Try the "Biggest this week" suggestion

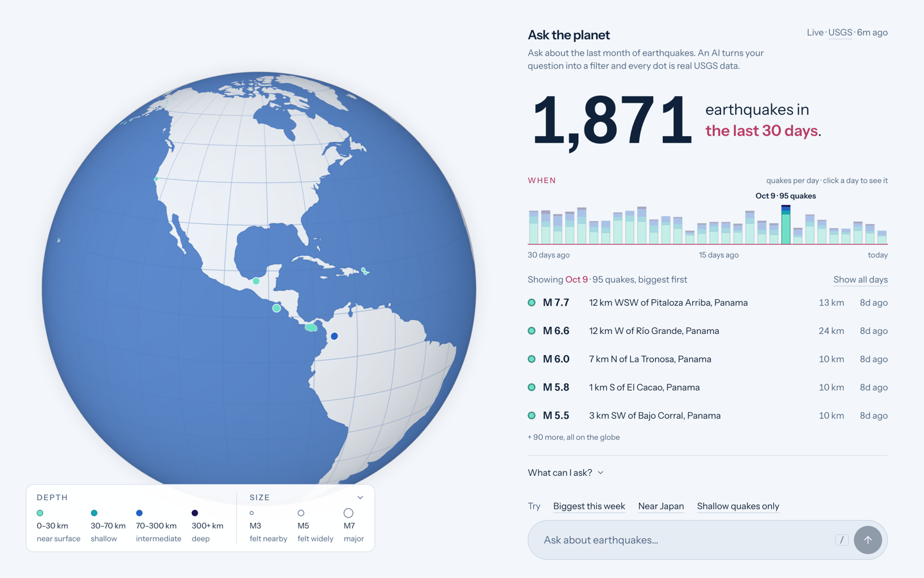tap(589, 506)
